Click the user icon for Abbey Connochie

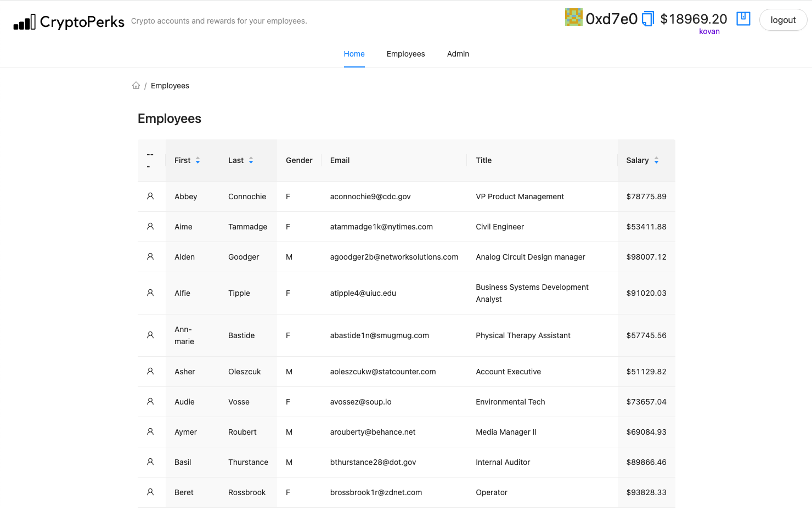tap(150, 196)
